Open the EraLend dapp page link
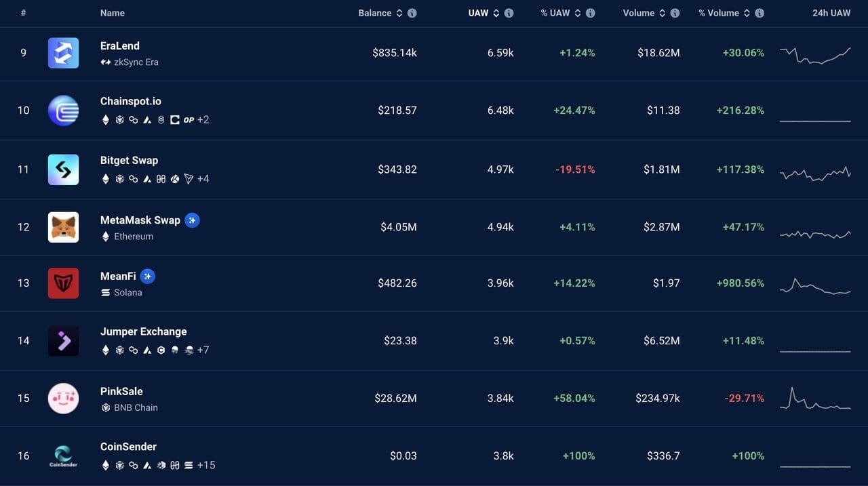Screen dimensions: 868x486 click(120, 46)
